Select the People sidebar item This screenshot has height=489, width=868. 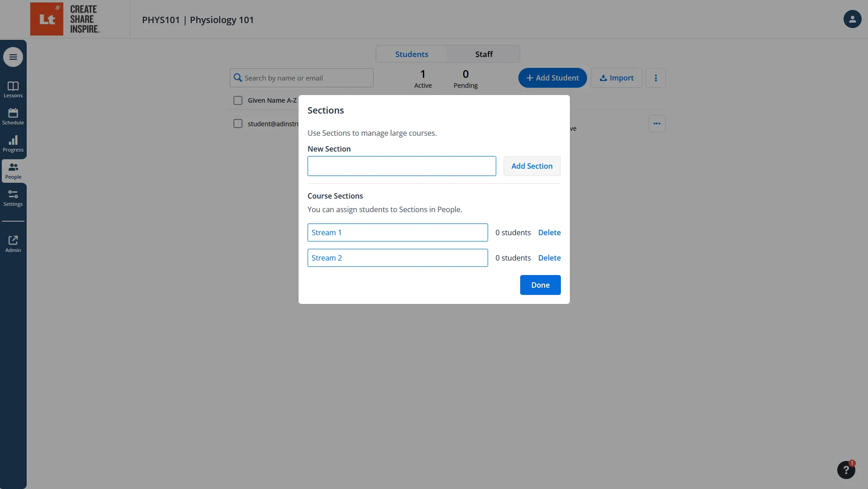point(13,171)
